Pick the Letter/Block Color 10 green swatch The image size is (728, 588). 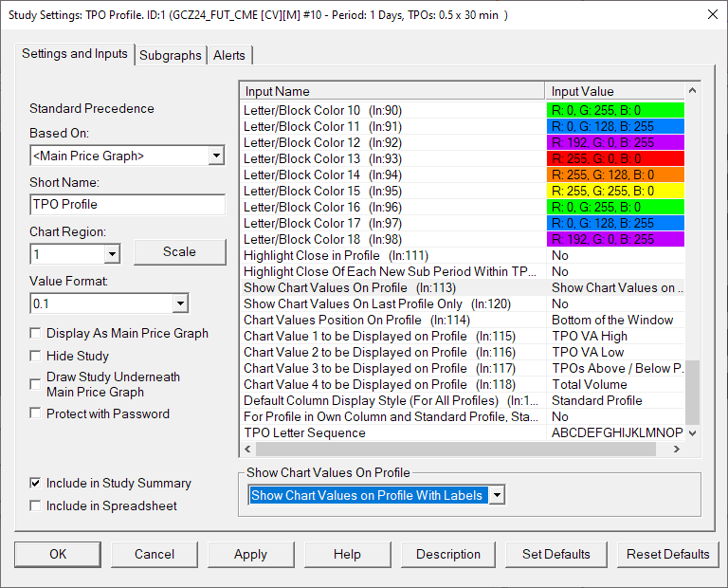pos(615,111)
